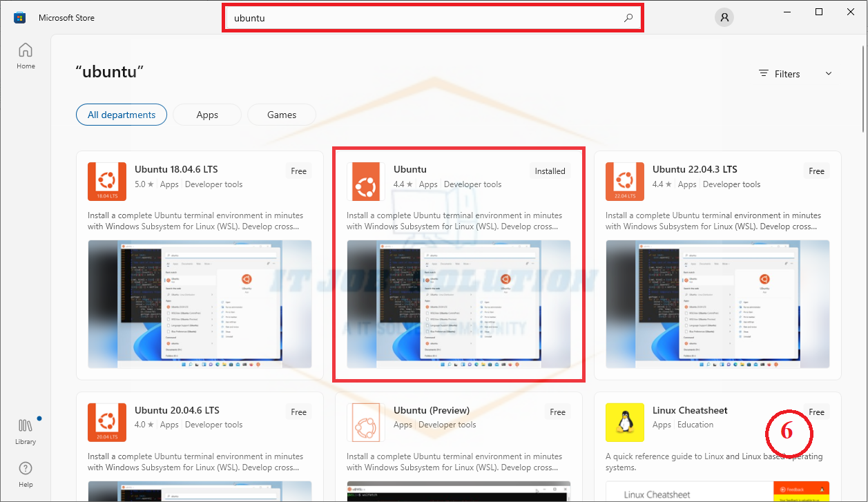Expand the Filters dropdown
This screenshot has width=868, height=502.
tap(795, 74)
